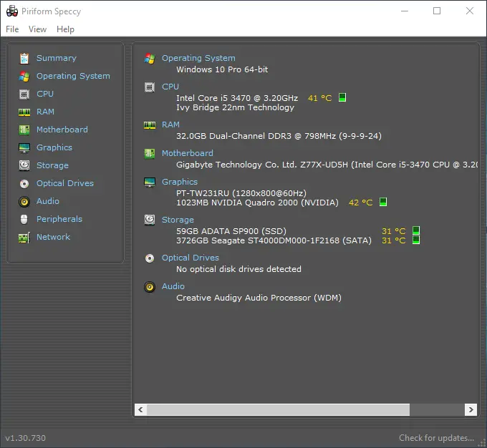Click the RAM heading link in main panel
487x448 pixels.
[x=170, y=125]
